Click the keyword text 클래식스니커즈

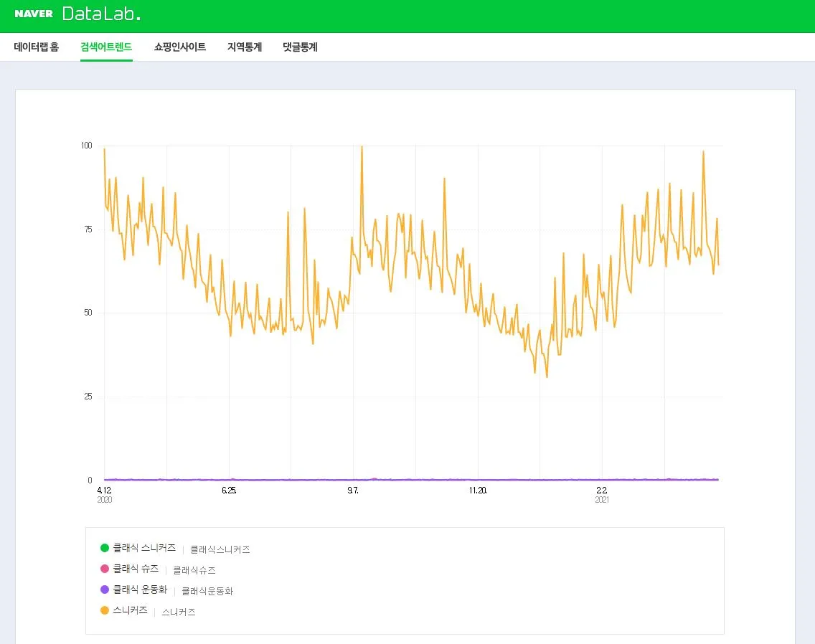pos(220,549)
